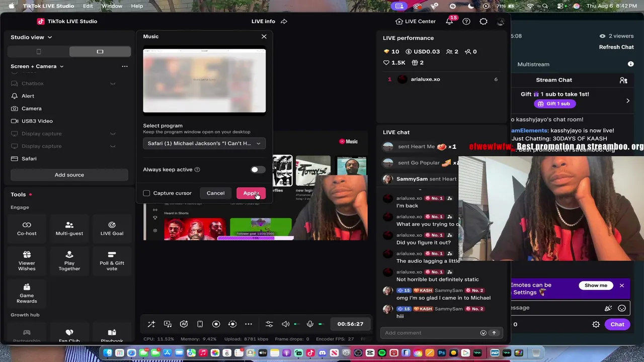Adjust the speaker volume level slider
The height and width of the screenshot is (362, 644).
coord(297,324)
